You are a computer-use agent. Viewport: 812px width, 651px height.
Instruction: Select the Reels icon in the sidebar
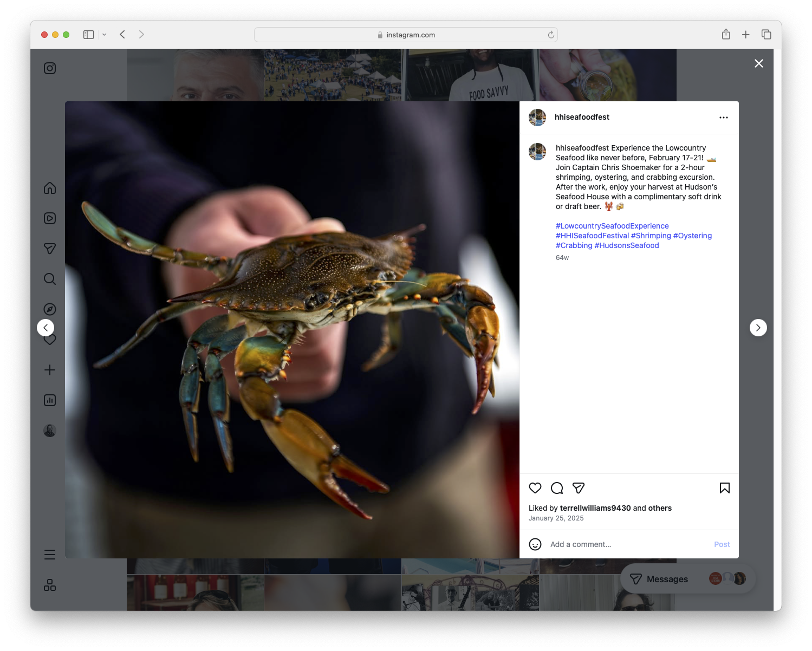click(x=49, y=218)
